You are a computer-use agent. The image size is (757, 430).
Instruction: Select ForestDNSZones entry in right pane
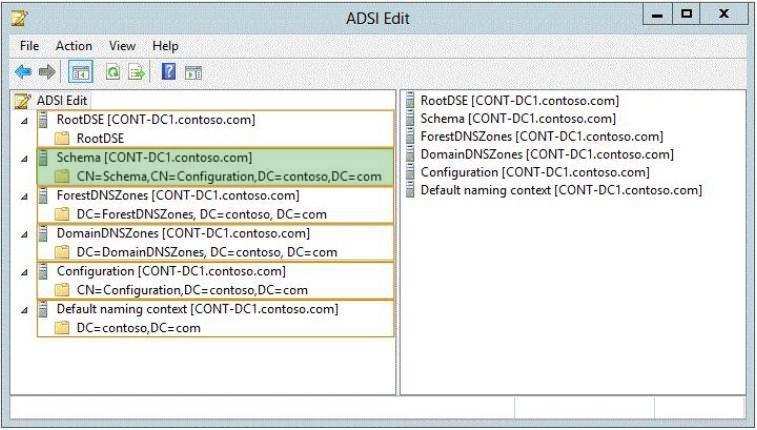542,136
